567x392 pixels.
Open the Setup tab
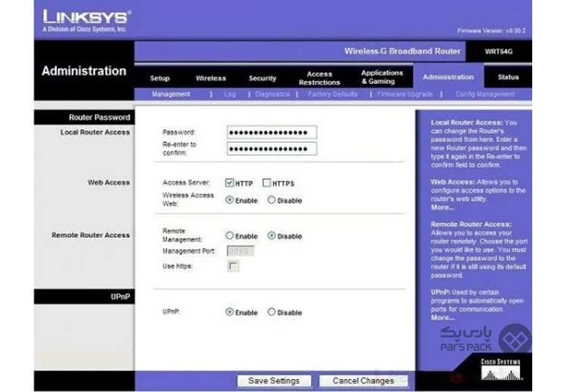pos(160,78)
